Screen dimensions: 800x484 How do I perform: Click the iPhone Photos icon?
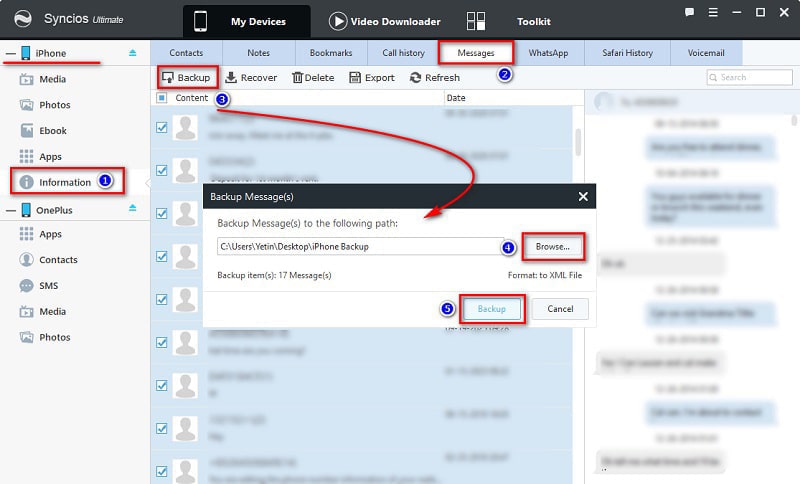(x=26, y=105)
